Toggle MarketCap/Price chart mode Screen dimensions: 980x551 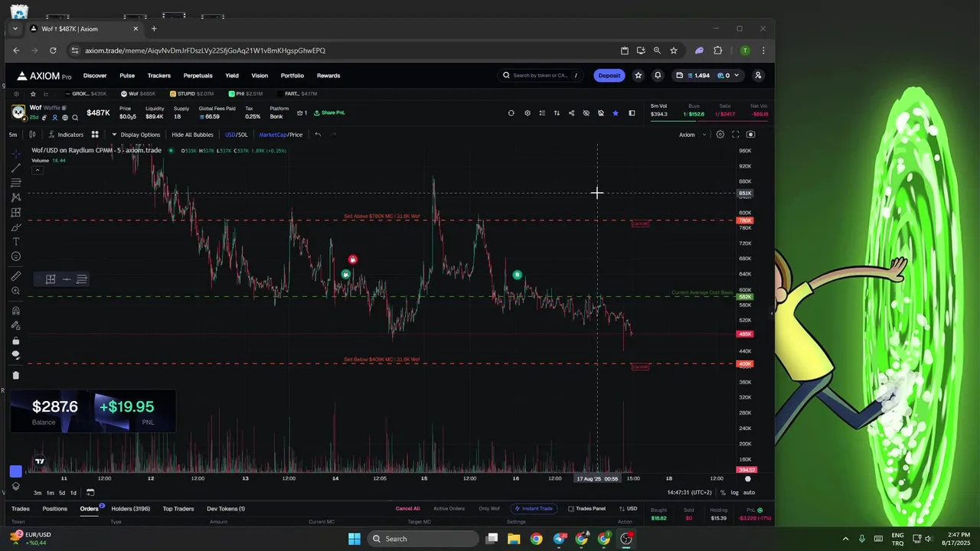(x=280, y=135)
